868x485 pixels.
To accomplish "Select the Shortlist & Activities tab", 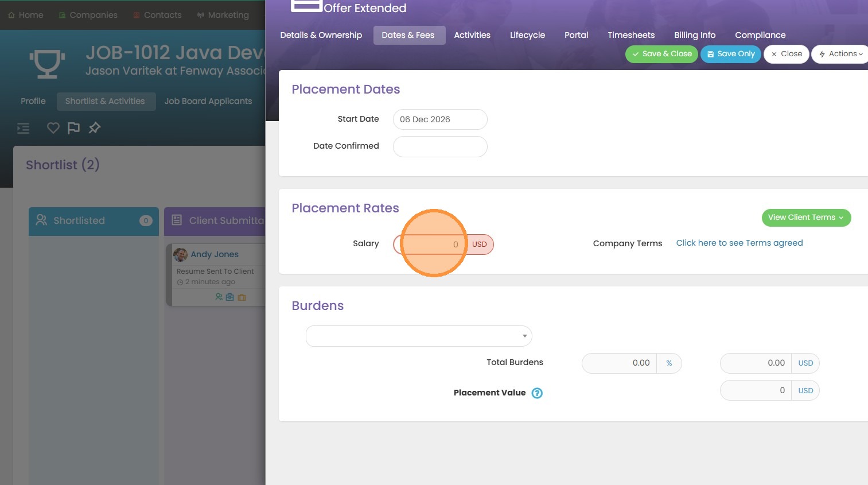I will (106, 101).
